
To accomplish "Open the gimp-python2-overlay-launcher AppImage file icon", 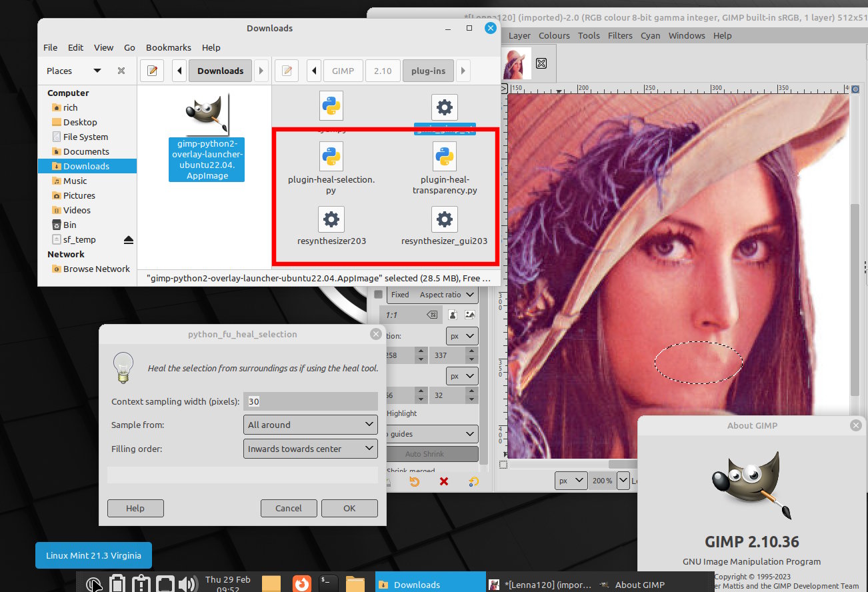I will tap(207, 113).
